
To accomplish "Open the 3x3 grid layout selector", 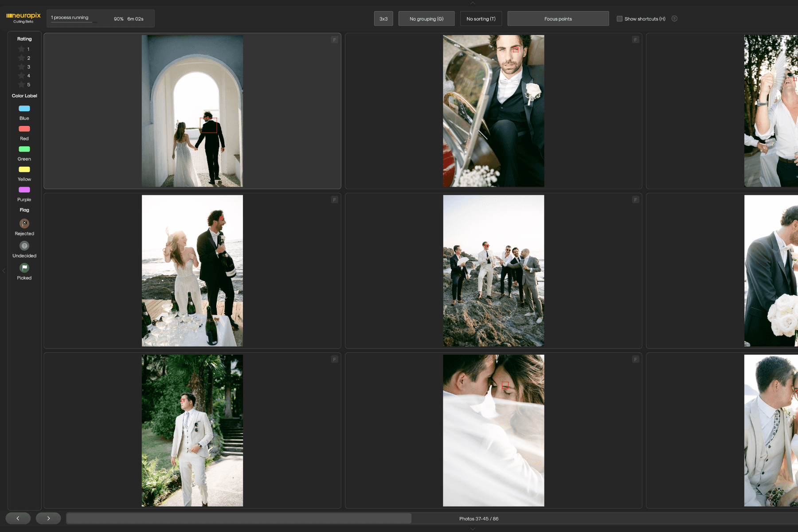I will [383, 19].
